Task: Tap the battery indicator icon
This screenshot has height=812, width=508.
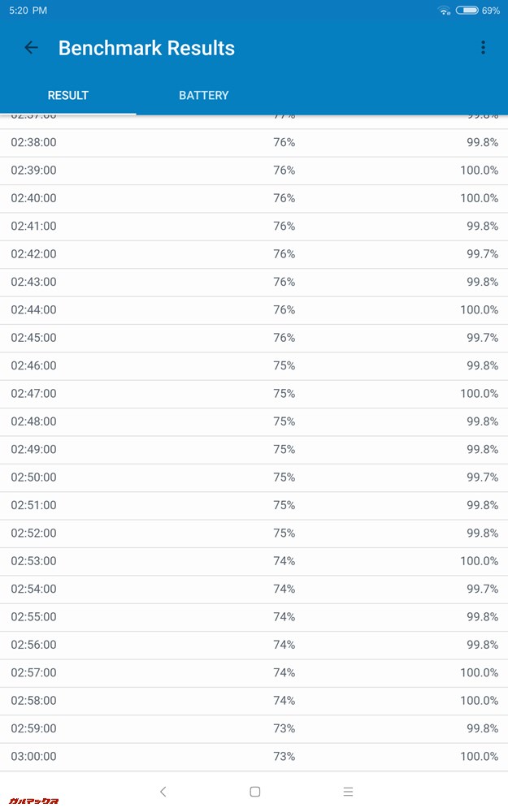Action: coord(467,11)
